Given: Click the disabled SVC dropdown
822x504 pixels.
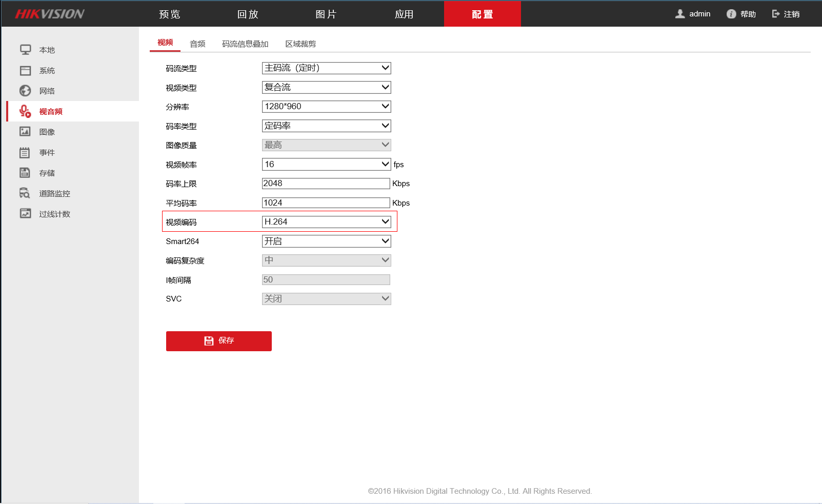Looking at the screenshot, I should [x=327, y=299].
